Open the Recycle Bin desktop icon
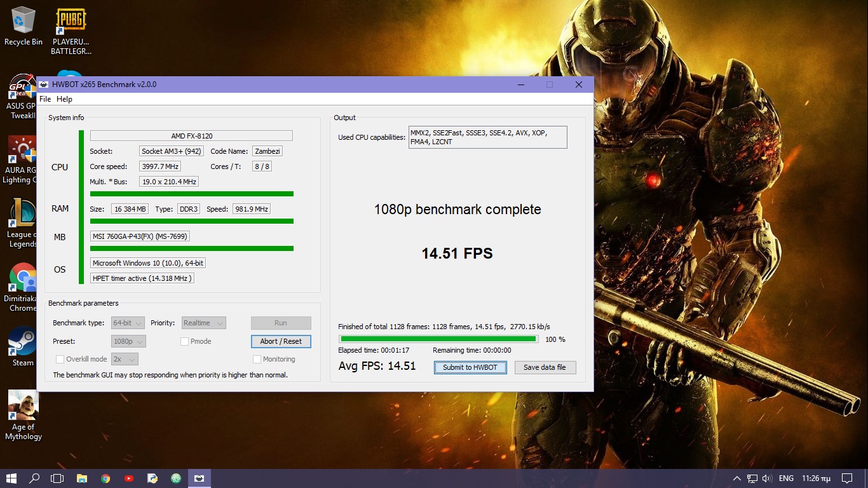This screenshot has width=868, height=488. click(x=24, y=26)
